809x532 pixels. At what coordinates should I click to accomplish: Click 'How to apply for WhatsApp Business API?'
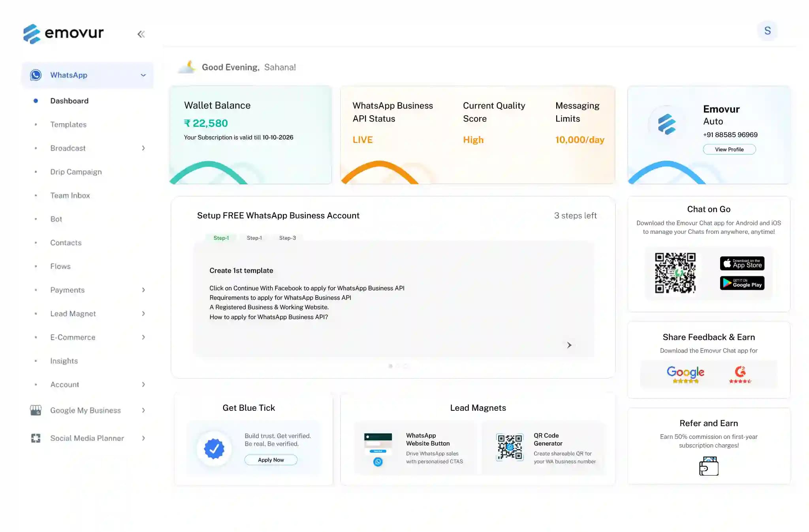(269, 317)
